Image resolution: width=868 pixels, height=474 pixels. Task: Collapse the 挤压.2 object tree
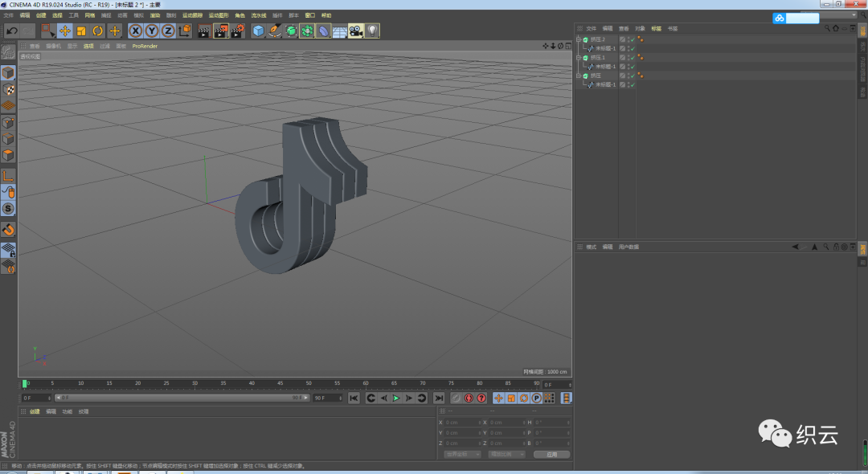[x=579, y=39]
